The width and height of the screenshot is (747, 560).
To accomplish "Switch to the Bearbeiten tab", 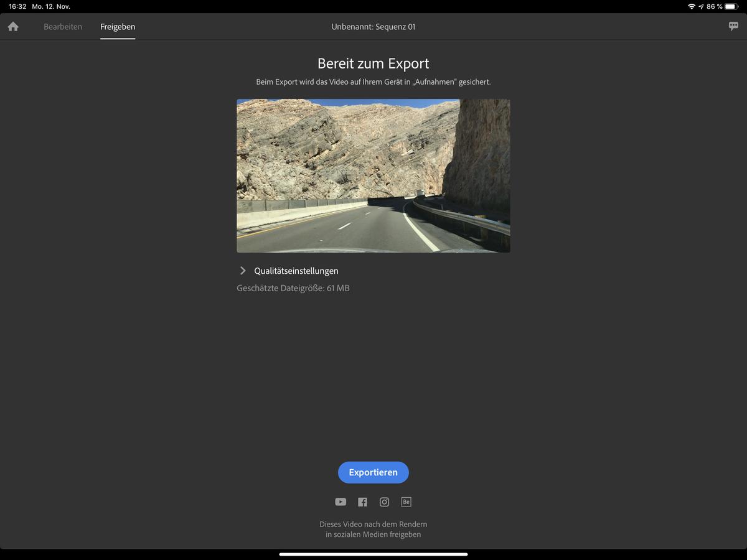I will pos(63,27).
